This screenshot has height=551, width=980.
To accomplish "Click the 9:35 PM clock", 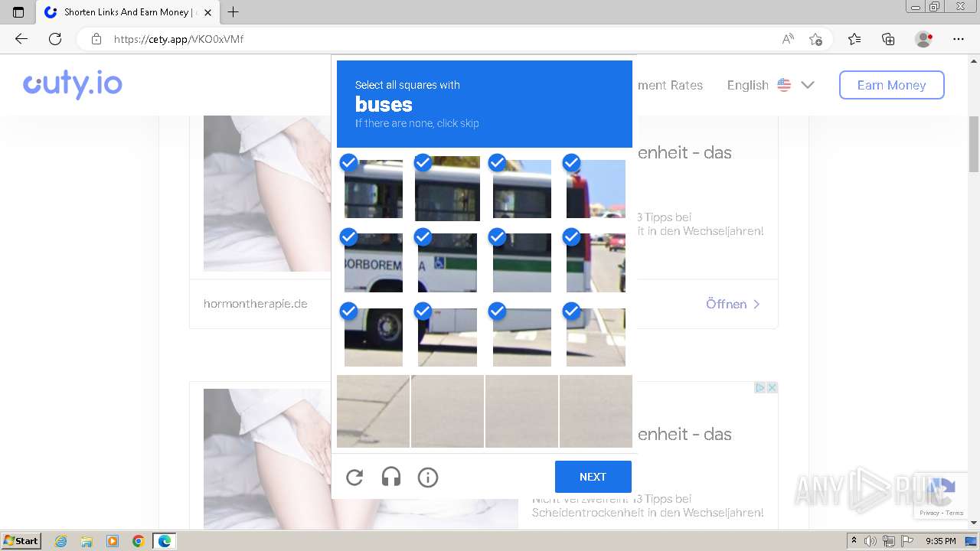I will click(941, 541).
